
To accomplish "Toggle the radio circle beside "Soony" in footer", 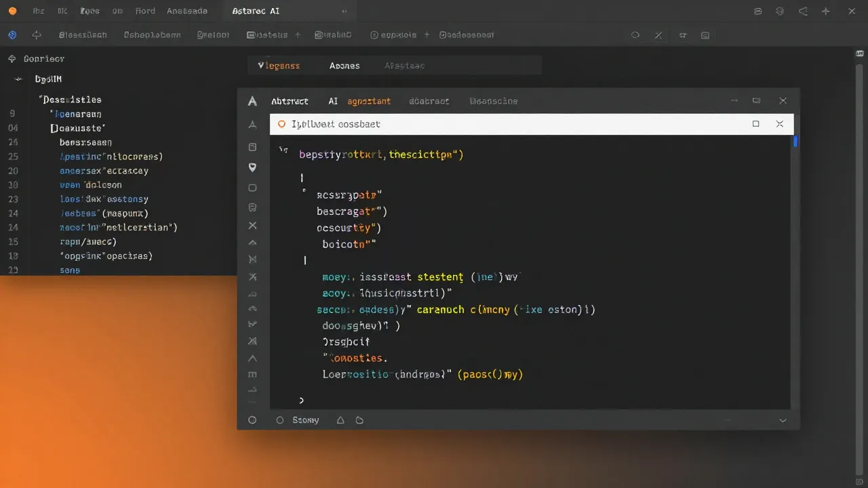I will [x=279, y=420].
